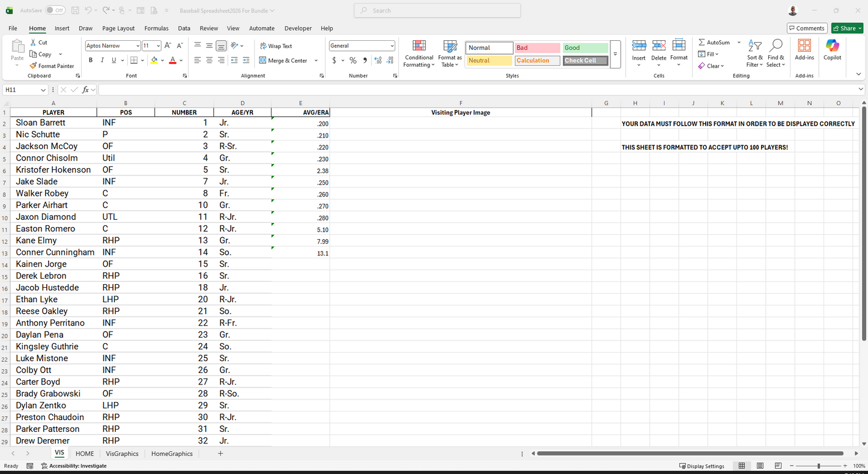This screenshot has width=868, height=474.
Task: Switch to the Insert ribbon tab
Action: pyautogui.click(x=62, y=28)
